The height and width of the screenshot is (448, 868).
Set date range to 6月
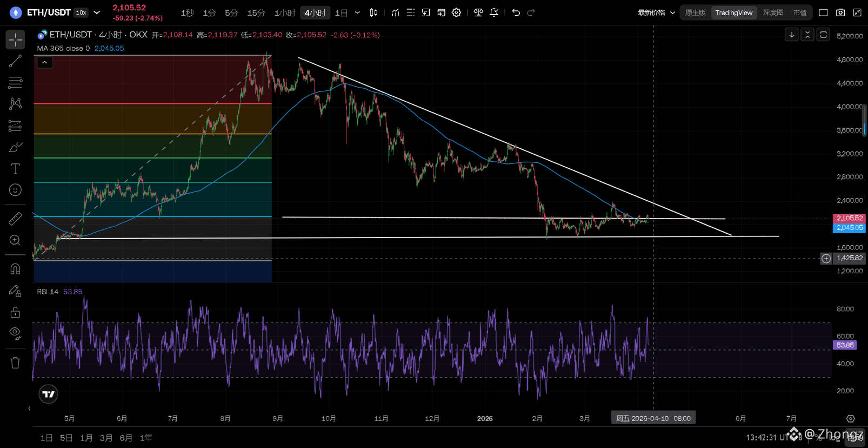[x=126, y=438]
